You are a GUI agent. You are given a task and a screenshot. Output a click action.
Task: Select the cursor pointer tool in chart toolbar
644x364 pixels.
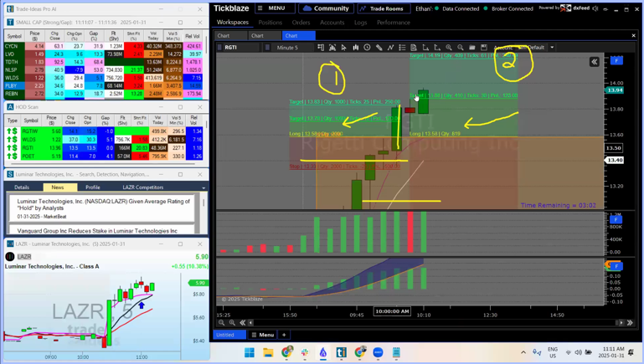(x=343, y=48)
